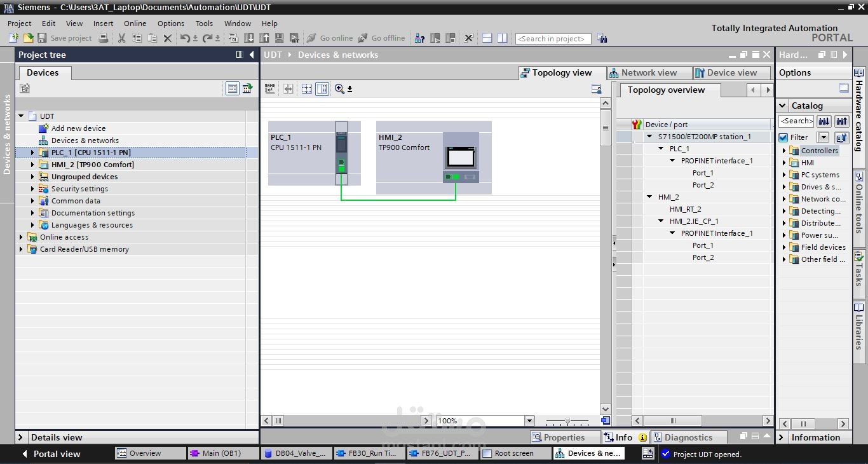Click the New project icon in toolbar
The width and height of the screenshot is (868, 464).
click(13, 38)
